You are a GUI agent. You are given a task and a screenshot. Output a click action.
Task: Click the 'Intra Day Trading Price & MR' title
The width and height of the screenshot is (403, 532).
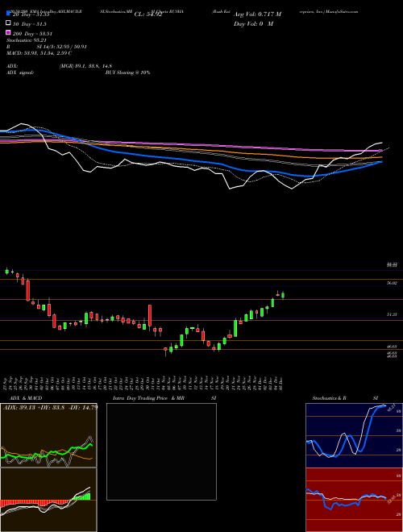[148, 398]
